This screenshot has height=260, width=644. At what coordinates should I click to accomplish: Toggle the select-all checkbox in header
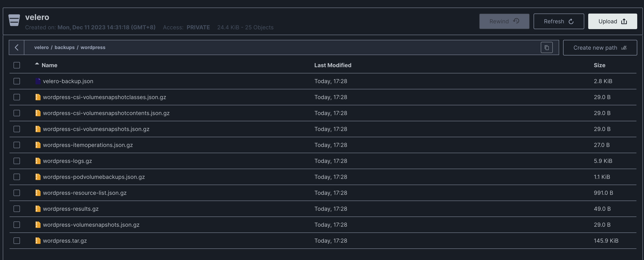click(x=17, y=65)
